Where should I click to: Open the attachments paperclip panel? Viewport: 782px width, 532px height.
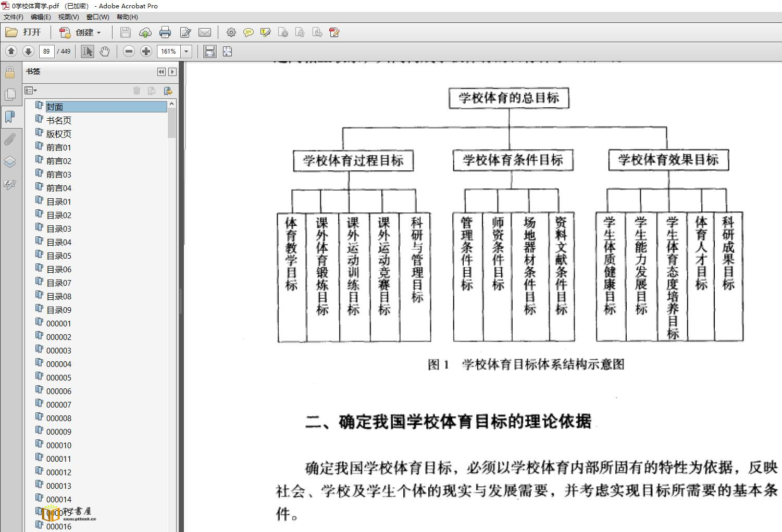point(10,139)
